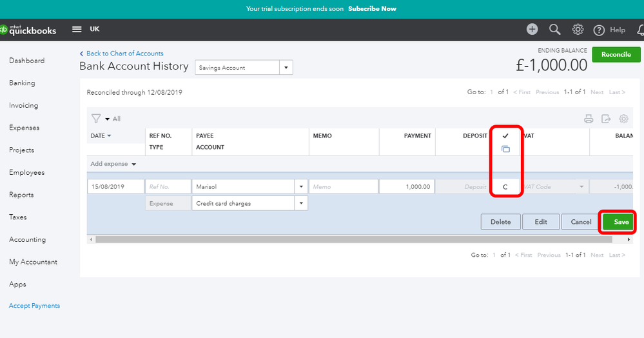Go to Reports in sidebar
The width and height of the screenshot is (644, 338).
pos(21,195)
